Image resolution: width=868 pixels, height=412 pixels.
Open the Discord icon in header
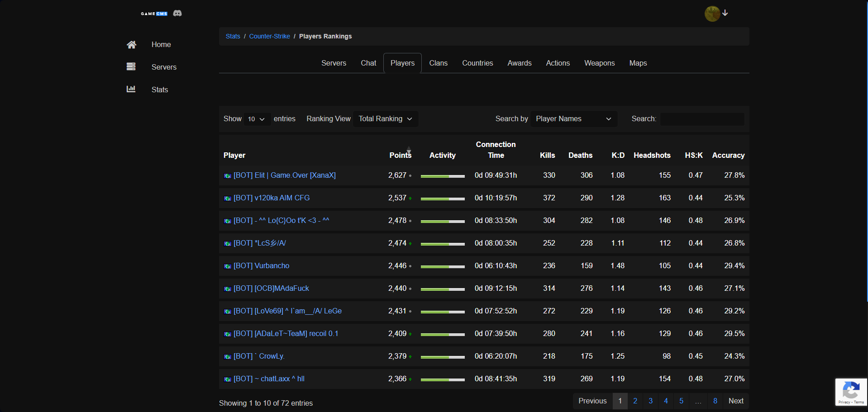pos(177,14)
